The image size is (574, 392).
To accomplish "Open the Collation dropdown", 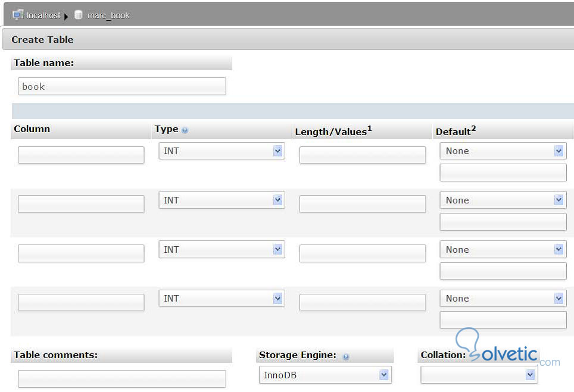I will pyautogui.click(x=479, y=375).
